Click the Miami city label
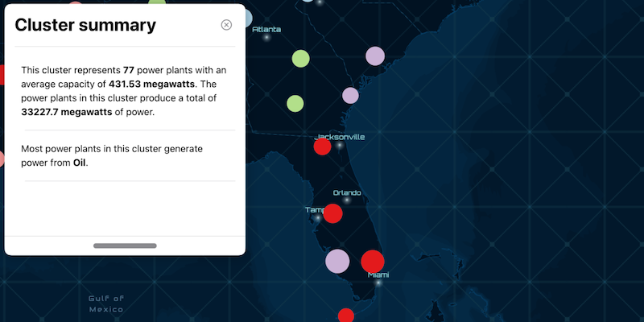644x322 pixels. pyautogui.click(x=378, y=275)
